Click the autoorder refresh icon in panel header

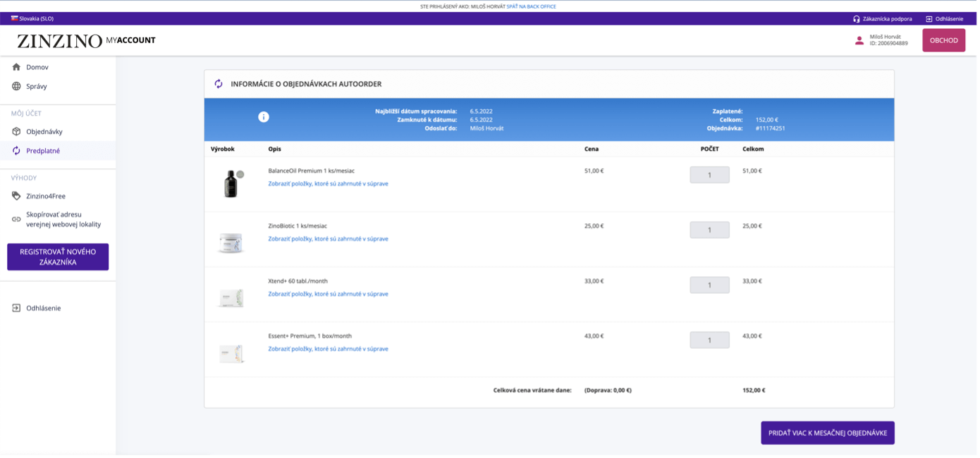pyautogui.click(x=219, y=84)
